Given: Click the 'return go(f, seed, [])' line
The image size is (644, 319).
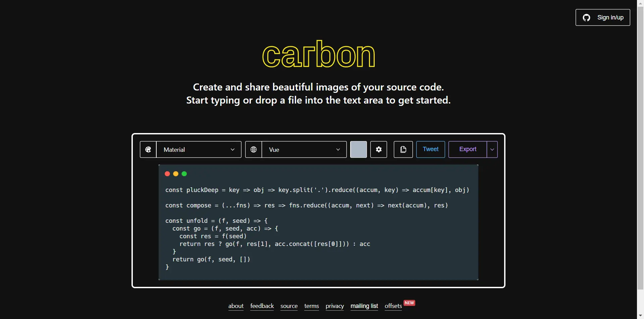Looking at the screenshot, I should [211, 259].
